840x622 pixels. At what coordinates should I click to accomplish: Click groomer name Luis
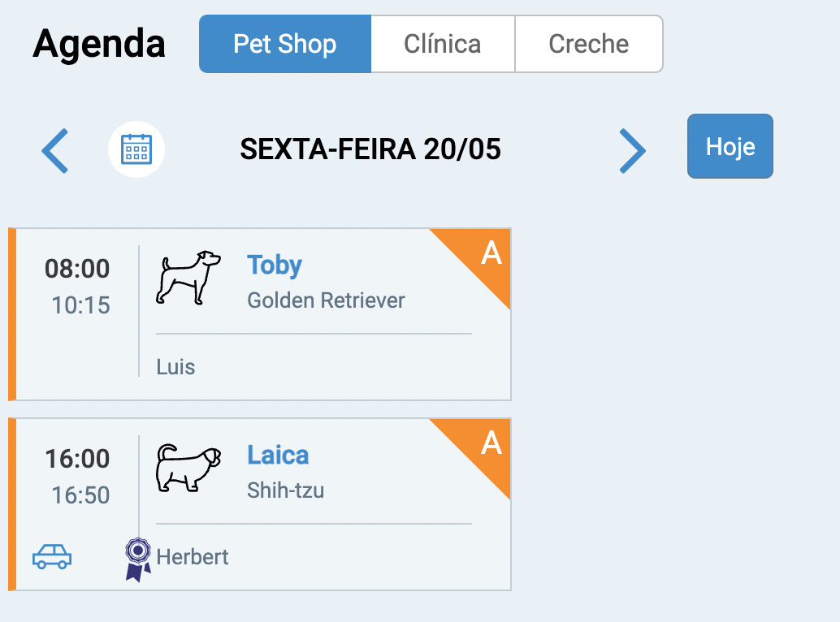(176, 367)
